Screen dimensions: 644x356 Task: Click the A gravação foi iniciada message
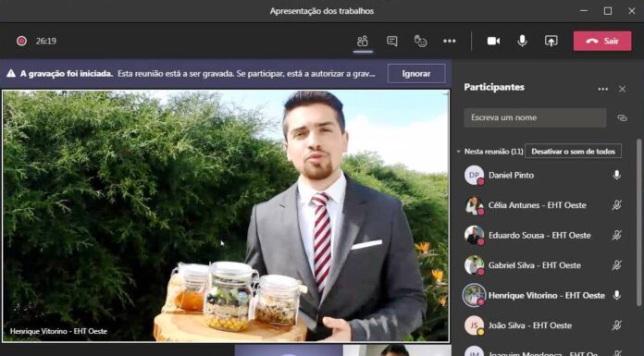point(66,74)
